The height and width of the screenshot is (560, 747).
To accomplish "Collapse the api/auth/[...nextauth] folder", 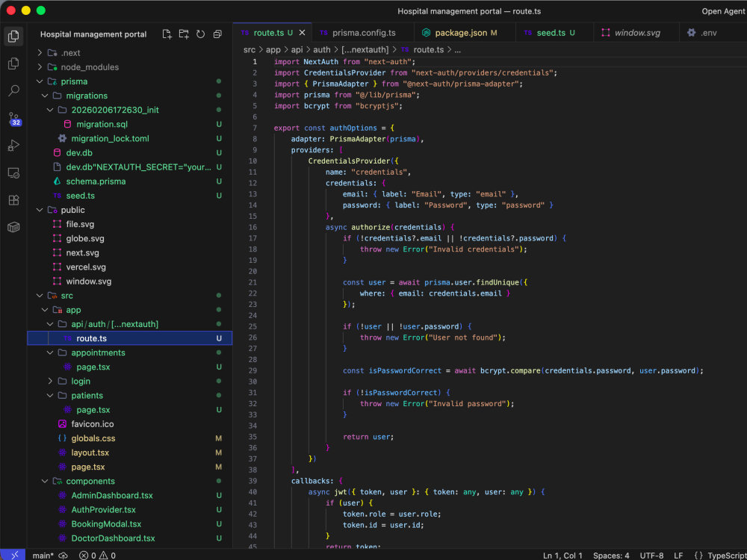I will point(129,324).
